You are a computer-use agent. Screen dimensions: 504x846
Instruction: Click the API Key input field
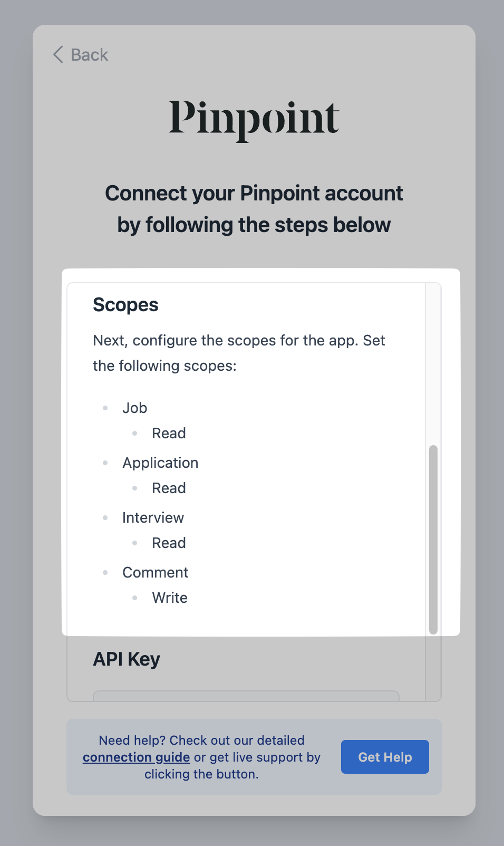click(246, 696)
